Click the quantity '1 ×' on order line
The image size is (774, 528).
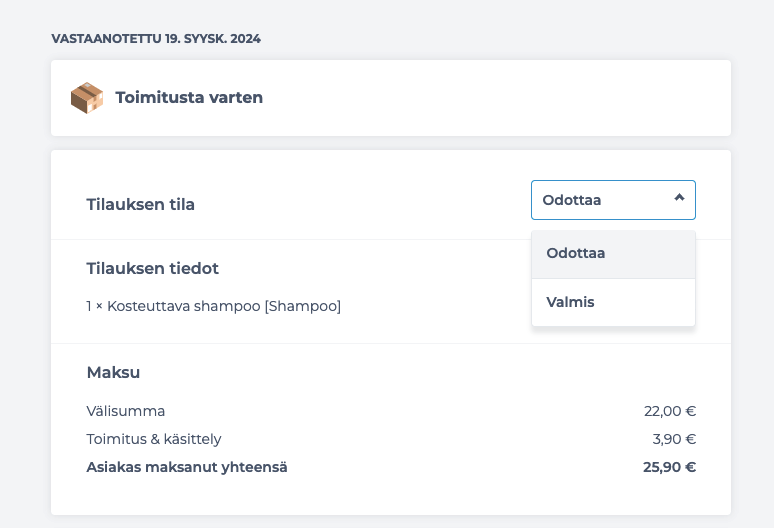pos(94,306)
